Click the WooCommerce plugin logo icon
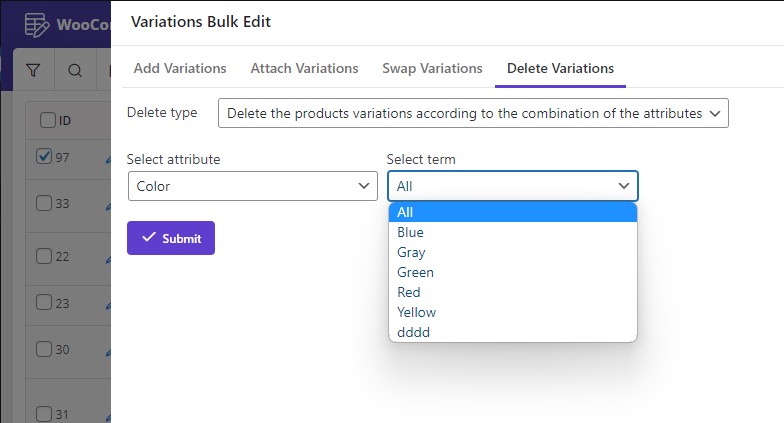This screenshot has width=784, height=423. coord(37,23)
